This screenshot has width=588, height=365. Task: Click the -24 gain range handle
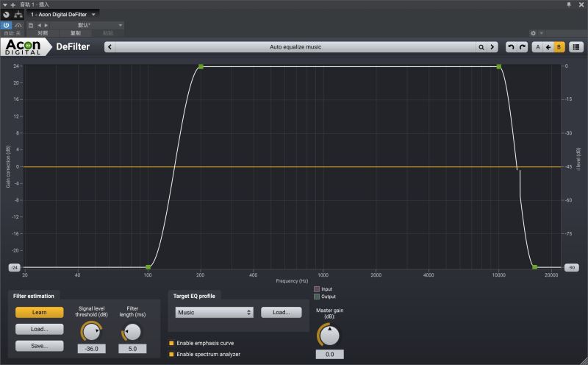pyautogui.click(x=14, y=268)
